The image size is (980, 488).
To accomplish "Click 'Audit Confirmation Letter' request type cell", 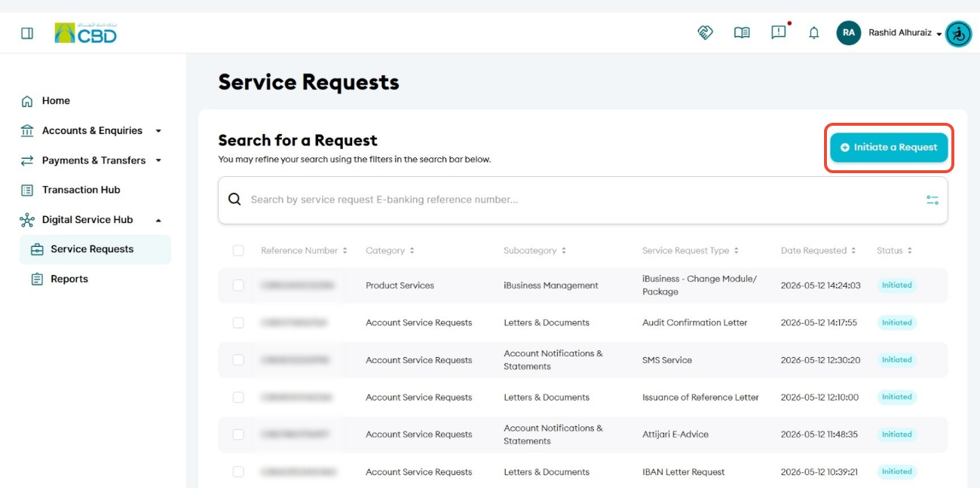I will [x=695, y=322].
